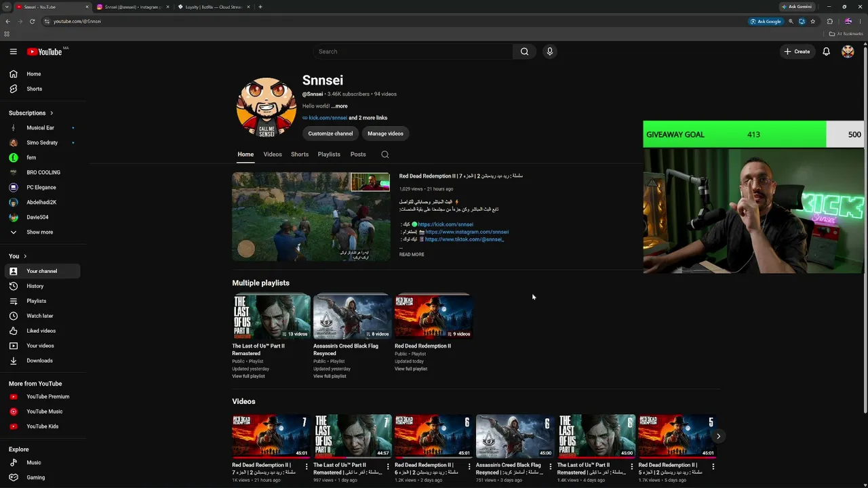The image size is (868, 488).
Task: Open the channel profile picture
Action: click(267, 108)
